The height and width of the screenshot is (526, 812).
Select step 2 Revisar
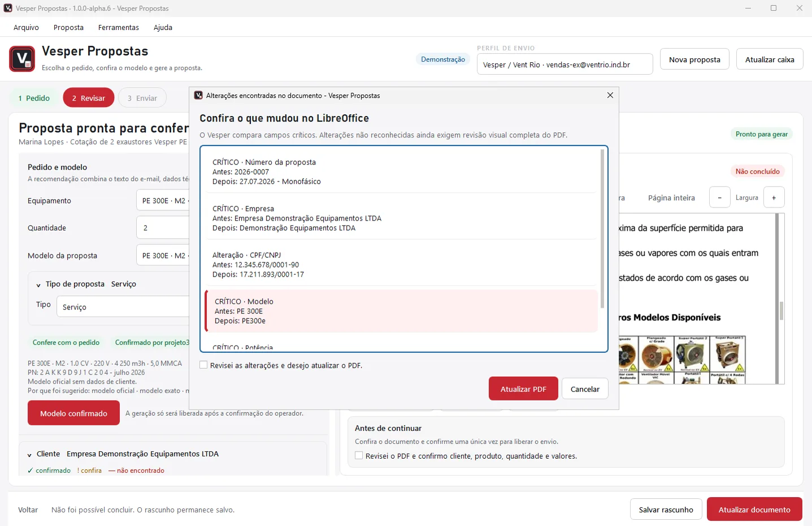click(89, 98)
